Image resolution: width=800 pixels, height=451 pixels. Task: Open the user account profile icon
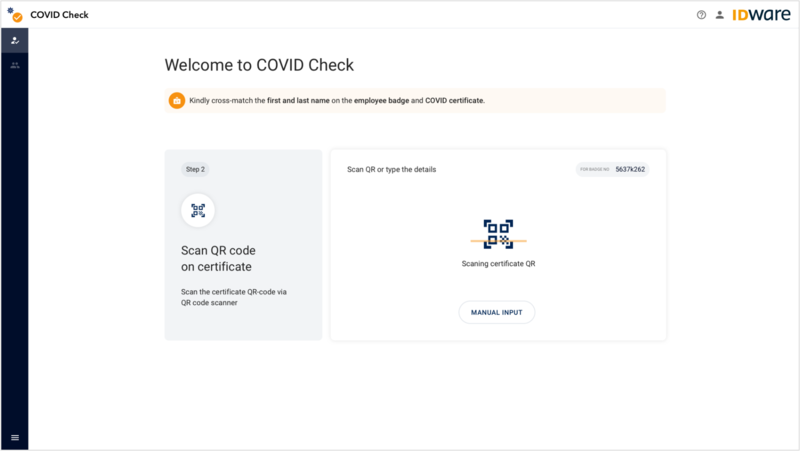(x=719, y=15)
